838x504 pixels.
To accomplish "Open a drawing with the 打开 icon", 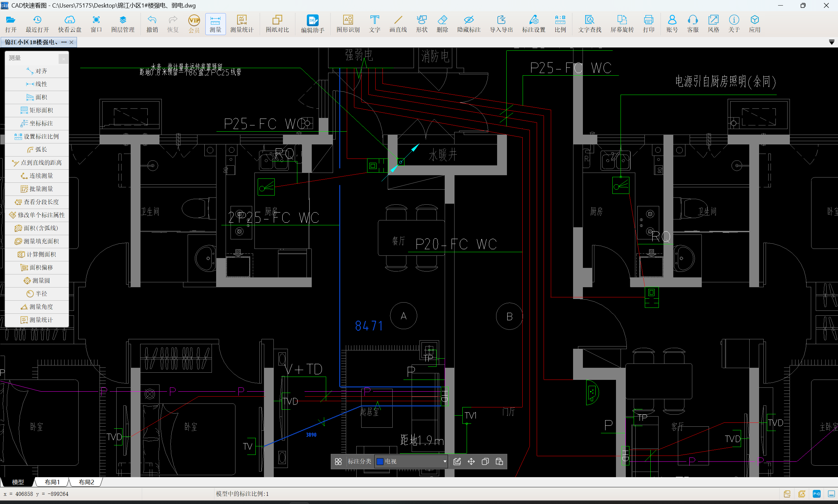I will pyautogui.click(x=10, y=24).
